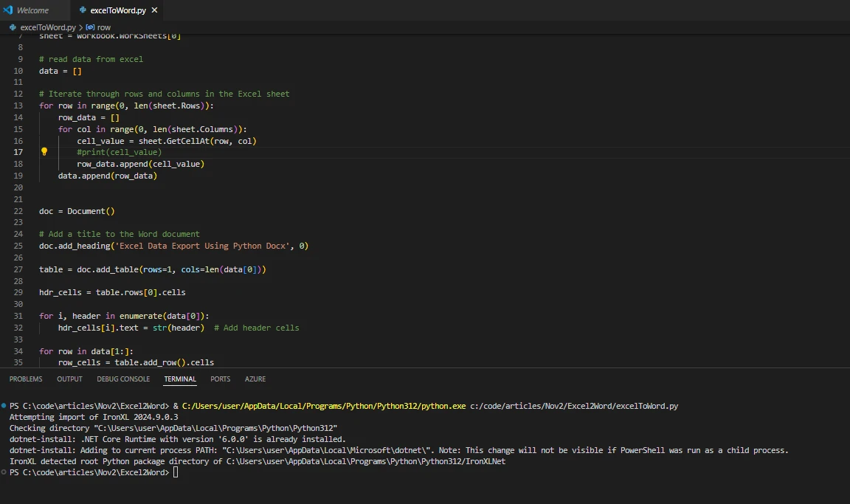
Task: Select the excelToWord.py editor tab
Action: (x=118, y=10)
